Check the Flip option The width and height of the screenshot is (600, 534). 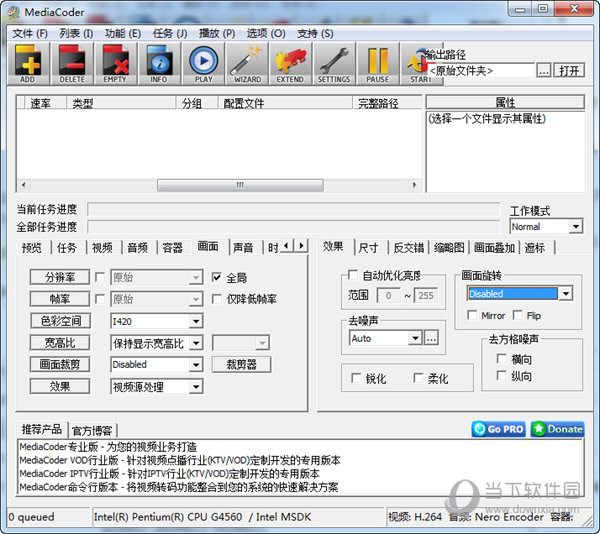518,315
